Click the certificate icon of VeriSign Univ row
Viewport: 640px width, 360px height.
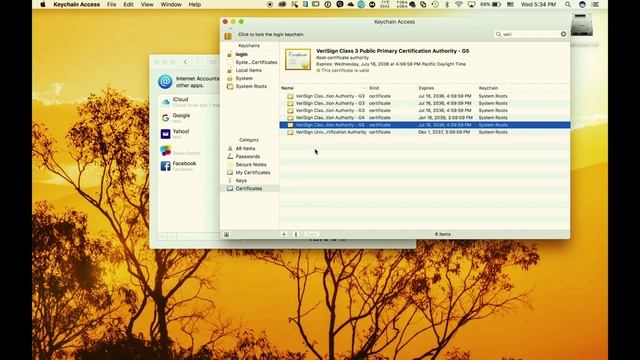coord(290,132)
